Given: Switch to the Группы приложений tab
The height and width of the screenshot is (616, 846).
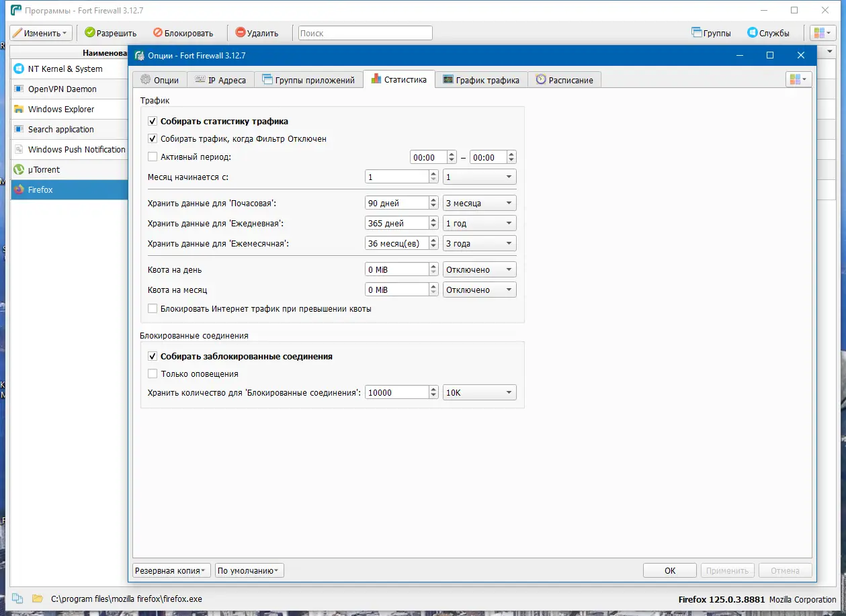Looking at the screenshot, I should [x=308, y=80].
